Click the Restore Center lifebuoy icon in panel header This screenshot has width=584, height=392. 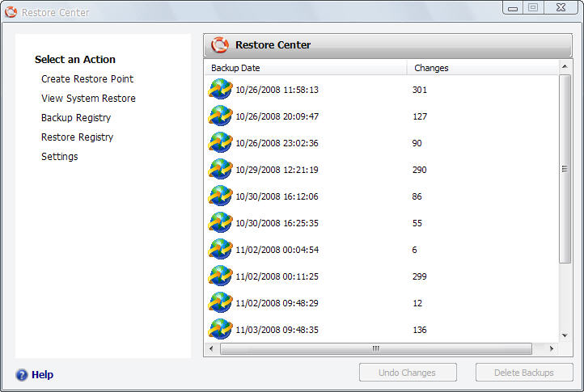point(220,44)
